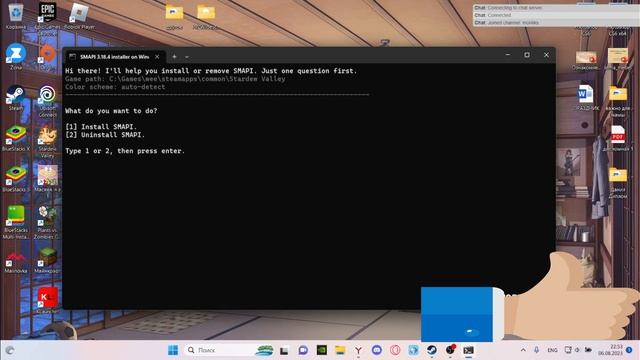The width and height of the screenshot is (640, 360).
Task: Maximize the terminal window
Action: (x=527, y=55)
